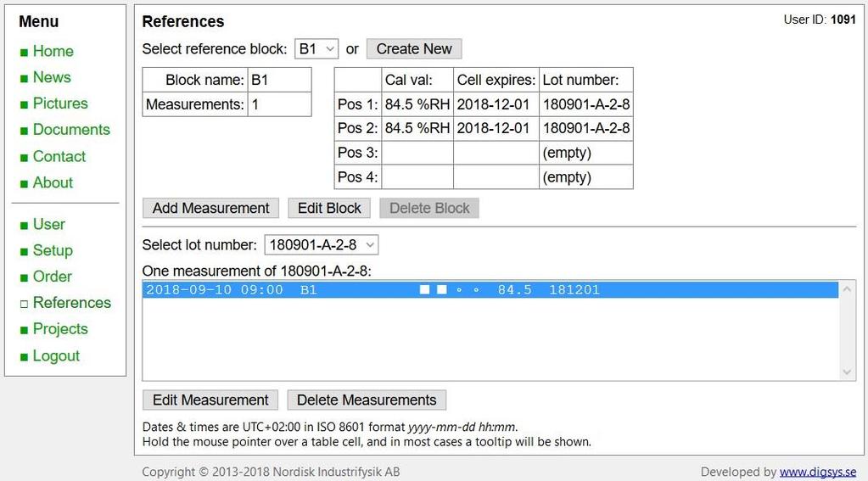Click Logout in the menu
Screen dimensions: 868x481
tap(56, 355)
